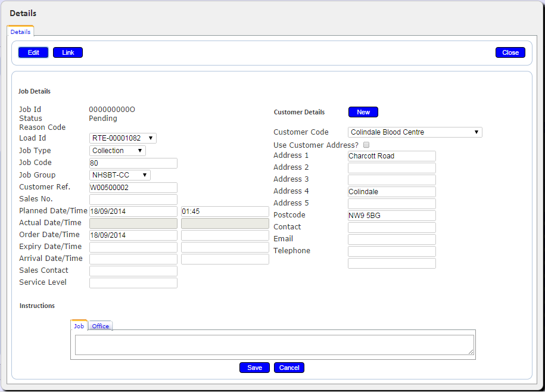545x392 pixels.
Task: Click the disabled Actual date field
Action: (133, 223)
